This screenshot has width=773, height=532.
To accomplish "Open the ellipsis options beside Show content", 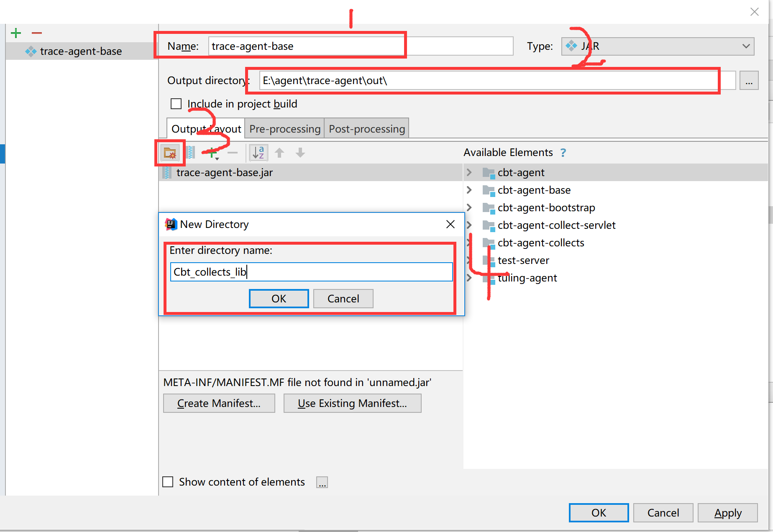I will (x=322, y=482).
